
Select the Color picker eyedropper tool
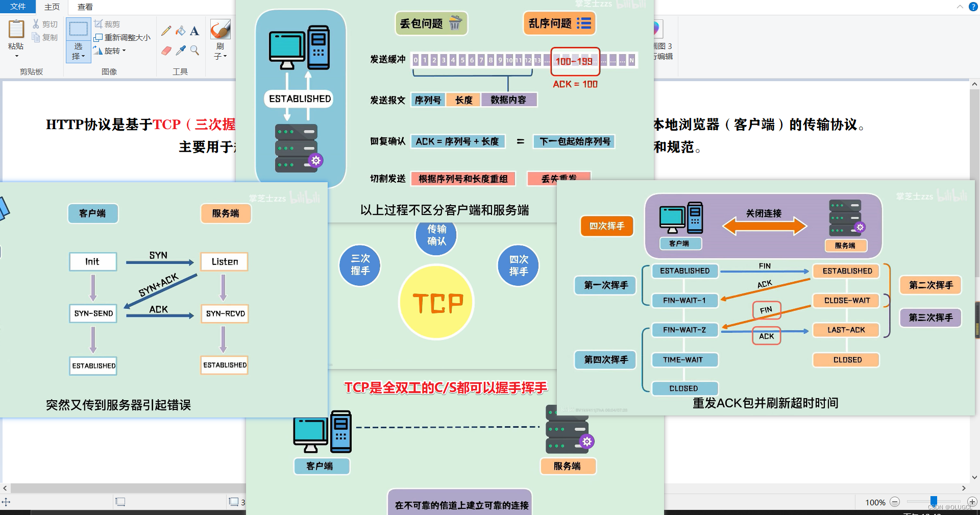(180, 50)
